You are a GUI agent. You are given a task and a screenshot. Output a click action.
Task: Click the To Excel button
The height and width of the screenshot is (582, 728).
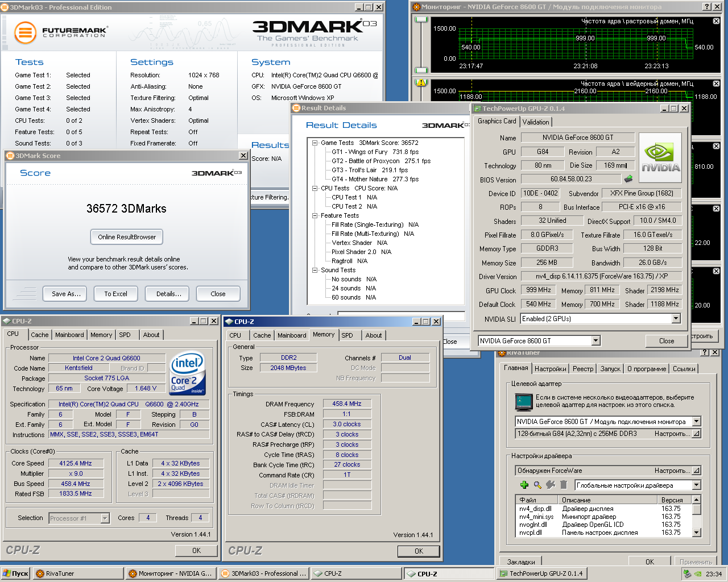pos(115,294)
